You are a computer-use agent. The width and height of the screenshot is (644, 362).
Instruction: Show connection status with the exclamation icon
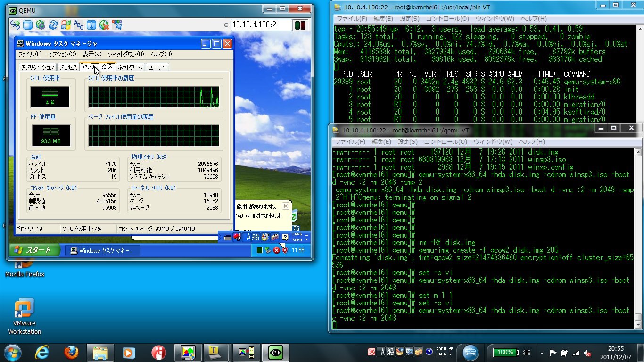91,25
